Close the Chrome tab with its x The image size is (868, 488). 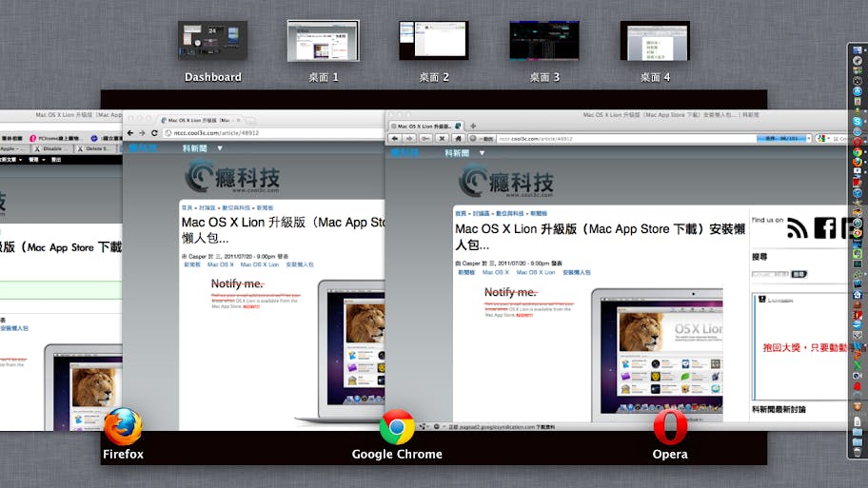click(239, 120)
